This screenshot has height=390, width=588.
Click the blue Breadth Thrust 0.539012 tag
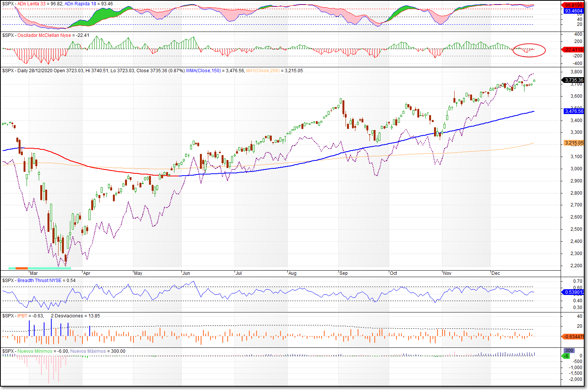pyautogui.click(x=574, y=292)
